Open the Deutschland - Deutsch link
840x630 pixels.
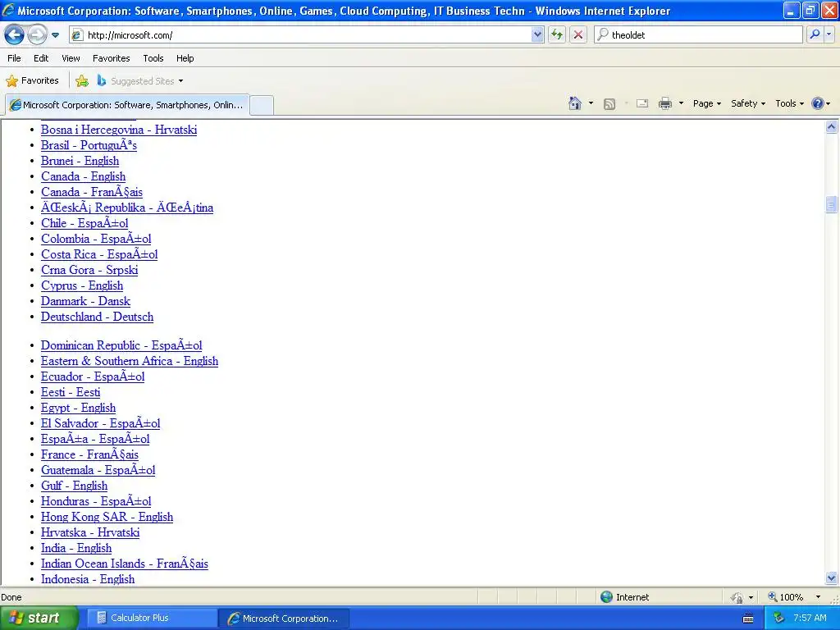click(97, 317)
